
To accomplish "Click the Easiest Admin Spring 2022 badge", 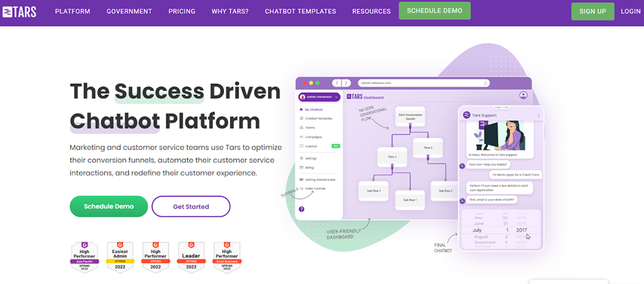I will coord(120,257).
